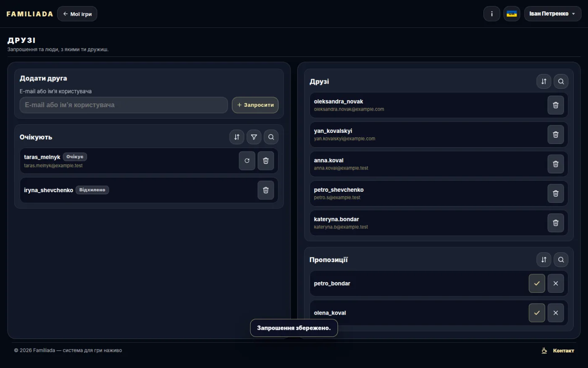Sort the Пропозиції list
This screenshot has width=588, height=368.
tap(544, 259)
